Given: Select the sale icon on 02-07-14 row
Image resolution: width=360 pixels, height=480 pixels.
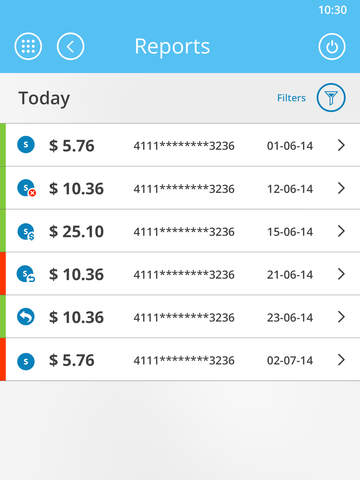Looking at the screenshot, I should point(26,361).
